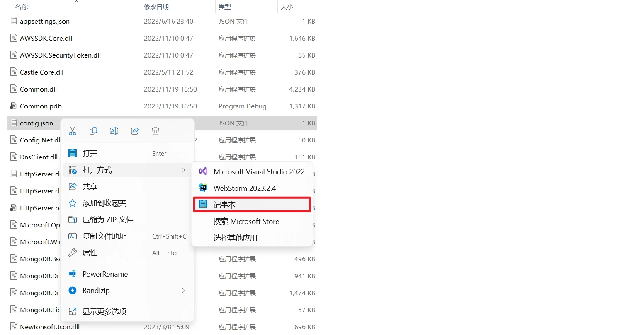Expand the 打开方式 submenu arrow
This screenshot has height=335, width=644.
click(x=183, y=170)
